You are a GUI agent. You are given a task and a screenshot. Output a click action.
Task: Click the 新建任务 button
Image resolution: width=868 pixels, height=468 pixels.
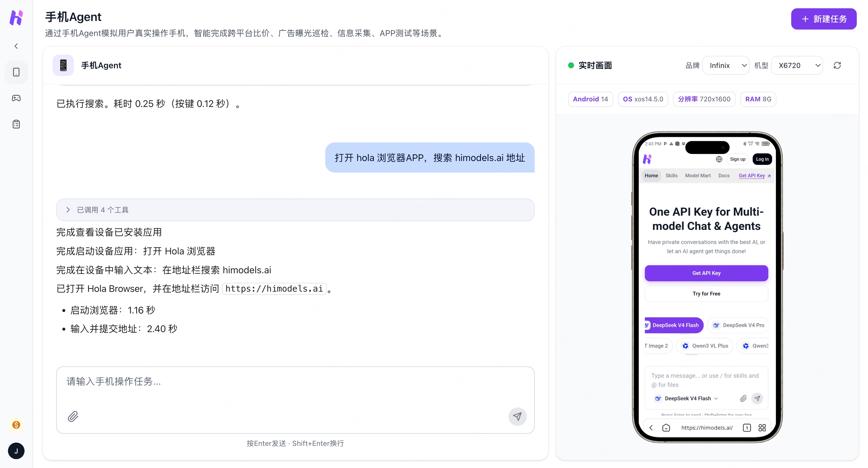click(823, 19)
